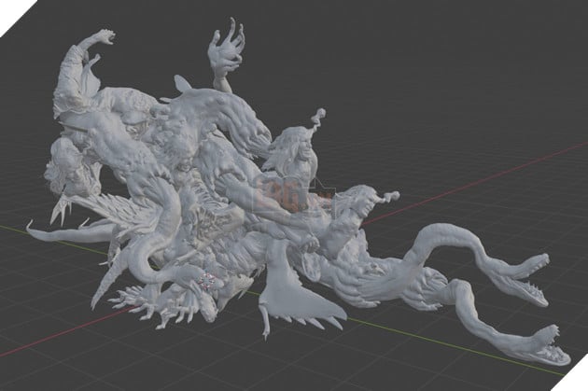Image resolution: width=588 pixels, height=391 pixels.
Task: Select the raised clawed hand at top center
Action: coord(227,45)
